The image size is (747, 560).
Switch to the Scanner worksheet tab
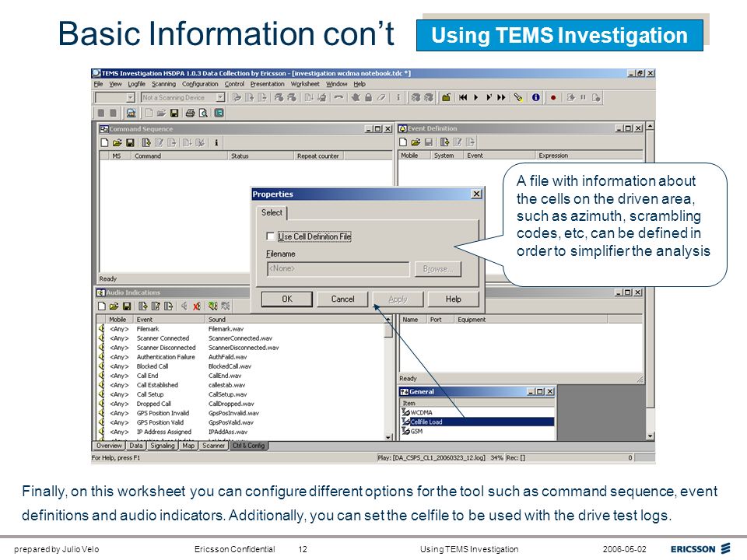213,446
